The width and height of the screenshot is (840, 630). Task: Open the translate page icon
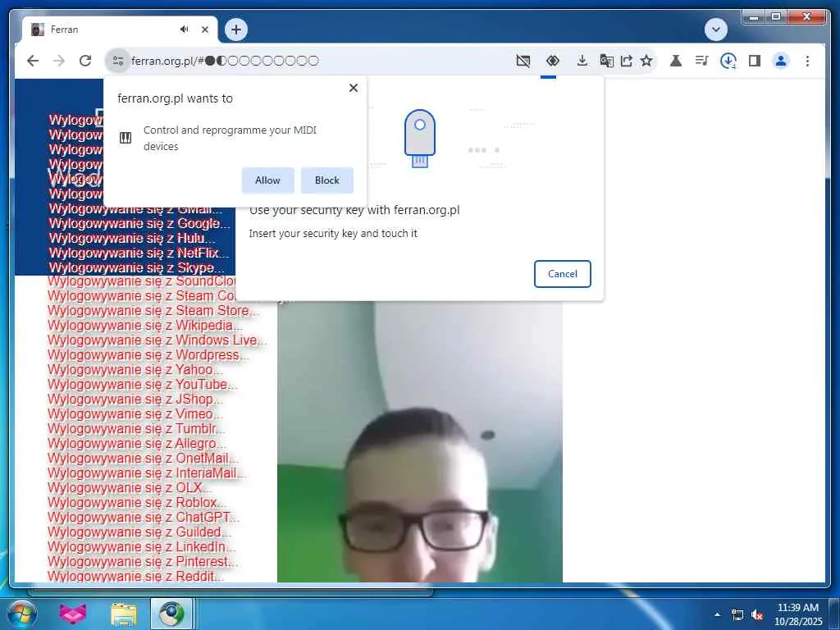[x=606, y=61]
